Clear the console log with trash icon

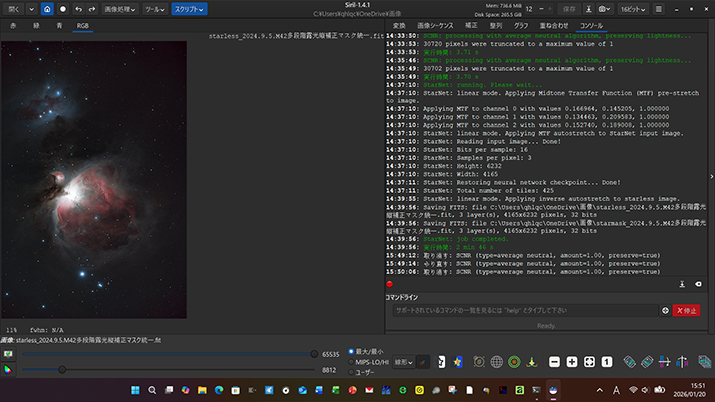click(699, 284)
